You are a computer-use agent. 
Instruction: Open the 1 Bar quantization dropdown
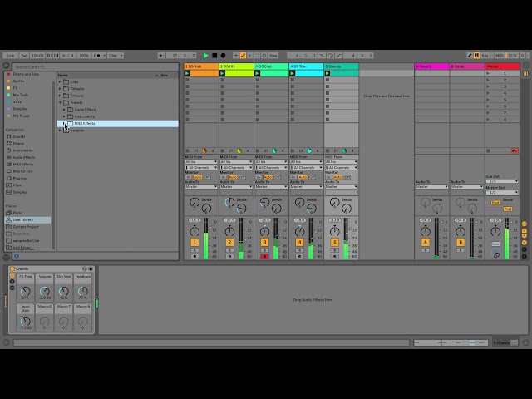(x=116, y=56)
